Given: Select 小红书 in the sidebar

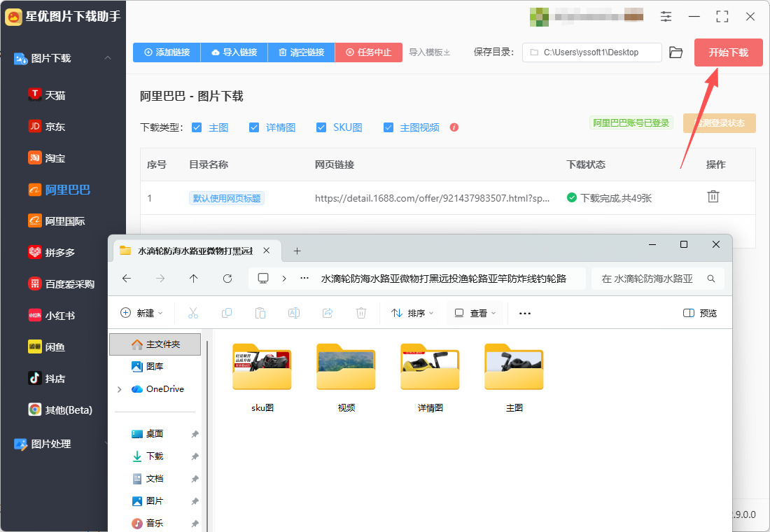Looking at the screenshot, I should pos(52,316).
